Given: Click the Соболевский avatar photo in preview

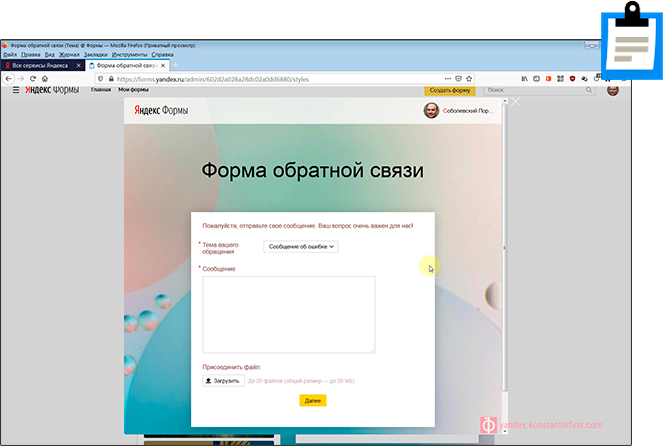Looking at the screenshot, I should coord(431,111).
